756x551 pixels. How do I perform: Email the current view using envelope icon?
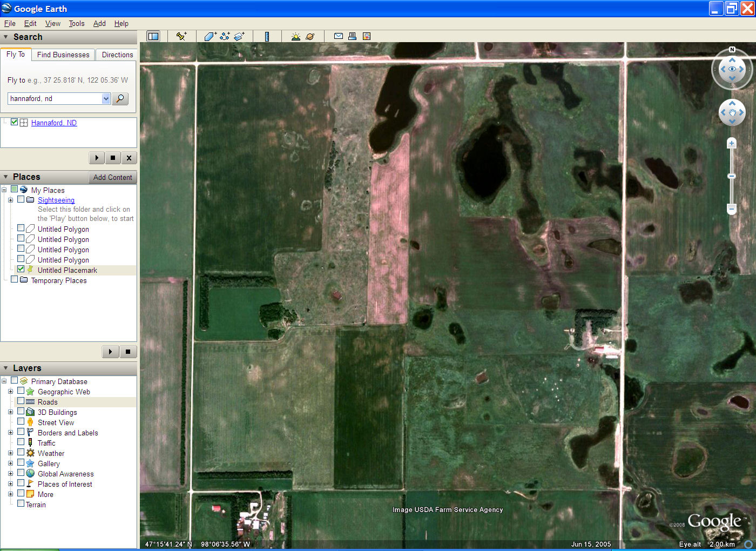tap(339, 36)
